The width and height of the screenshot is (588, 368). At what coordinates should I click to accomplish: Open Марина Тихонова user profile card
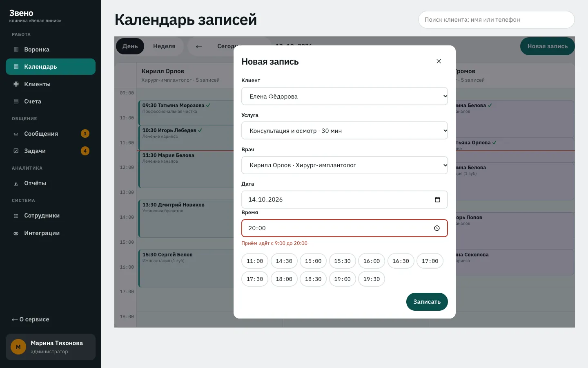click(51, 347)
